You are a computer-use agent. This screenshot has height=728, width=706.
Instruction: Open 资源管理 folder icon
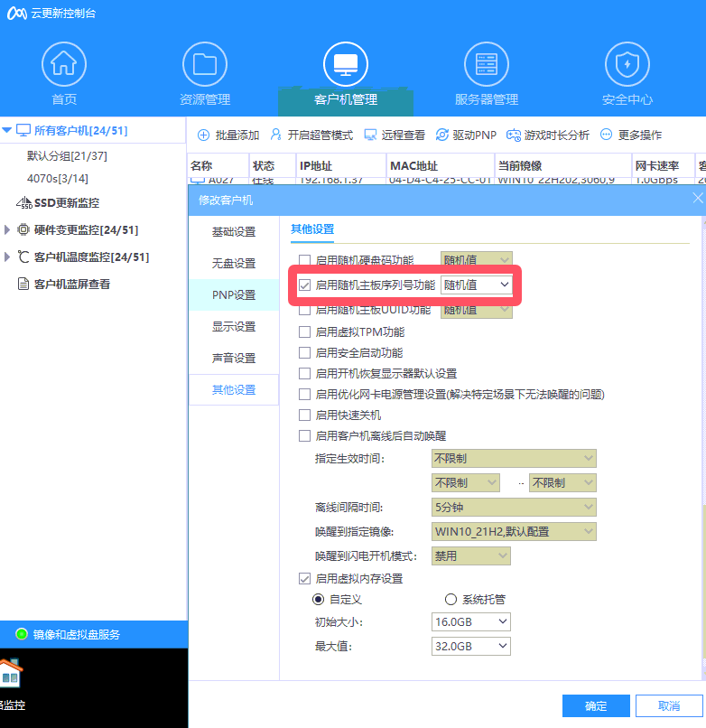click(205, 64)
